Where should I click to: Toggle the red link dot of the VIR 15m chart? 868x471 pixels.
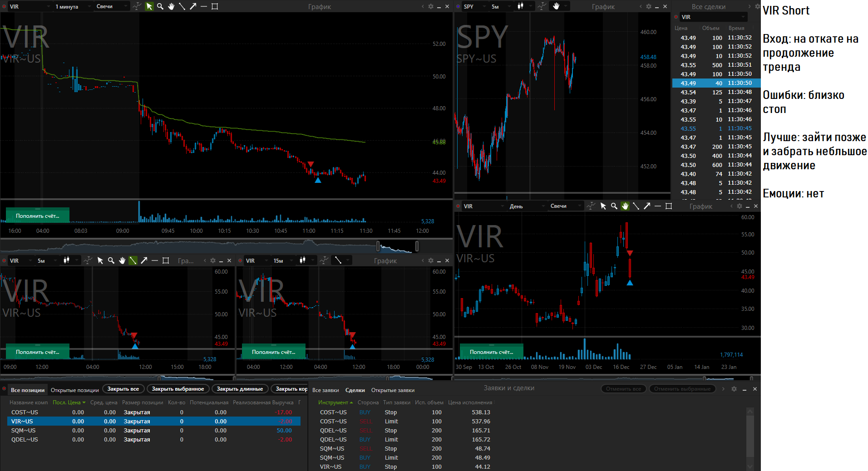click(240, 260)
